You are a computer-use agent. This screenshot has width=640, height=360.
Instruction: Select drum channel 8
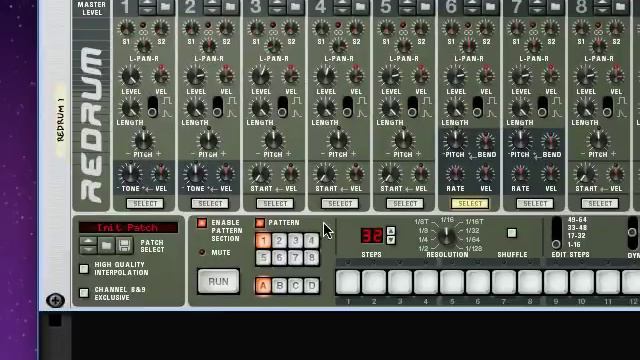600,203
